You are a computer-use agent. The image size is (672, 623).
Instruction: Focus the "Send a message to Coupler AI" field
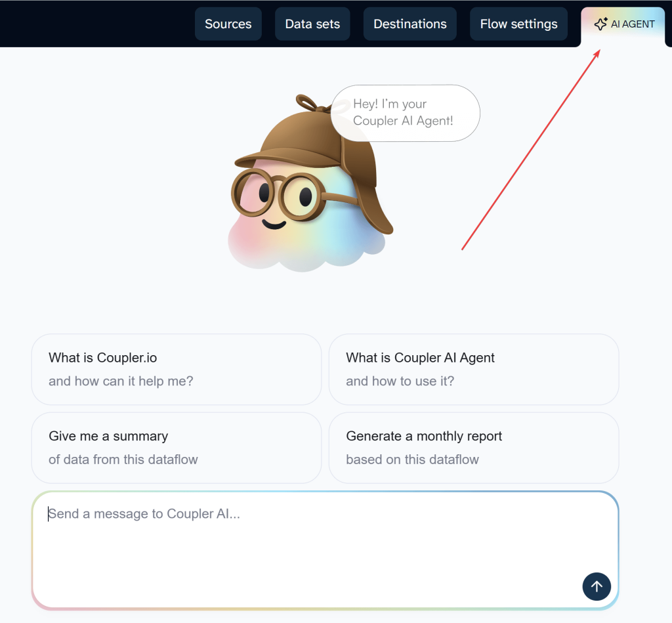pyautogui.click(x=325, y=550)
